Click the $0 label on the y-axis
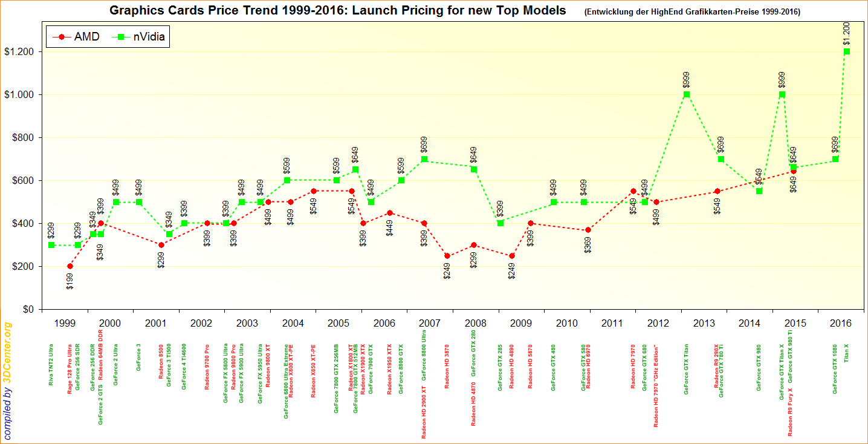This screenshot has width=868, height=444. click(x=28, y=310)
